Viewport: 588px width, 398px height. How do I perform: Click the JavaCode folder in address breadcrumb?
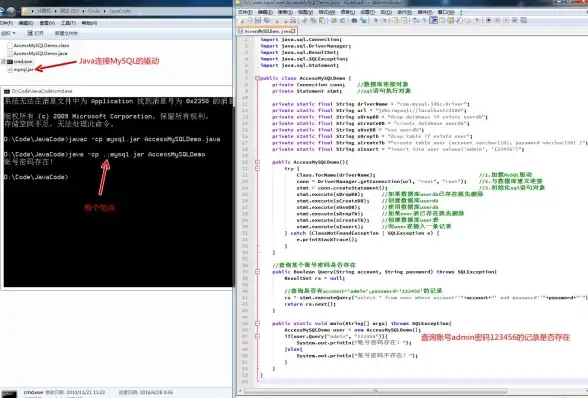(120, 11)
